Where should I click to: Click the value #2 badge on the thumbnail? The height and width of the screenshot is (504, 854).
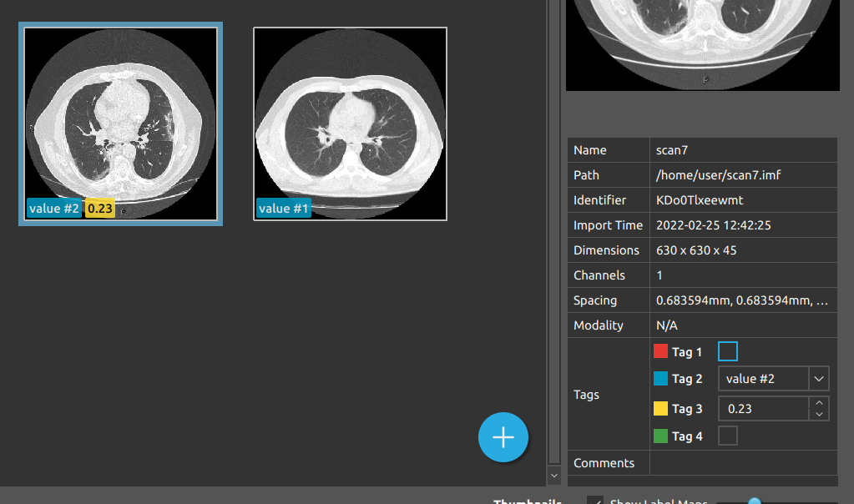[x=54, y=209]
